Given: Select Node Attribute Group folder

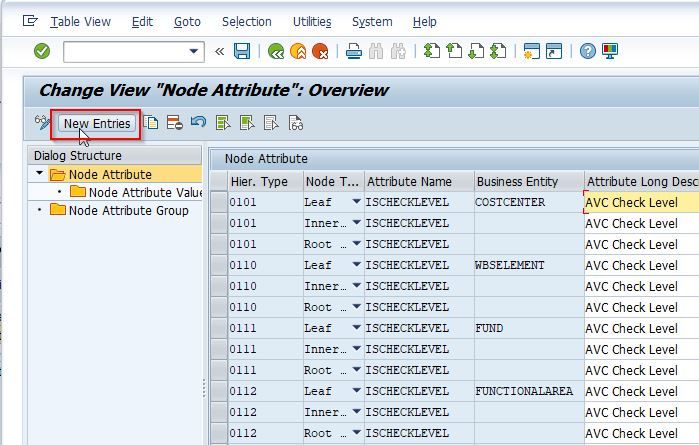Looking at the screenshot, I should (119, 210).
